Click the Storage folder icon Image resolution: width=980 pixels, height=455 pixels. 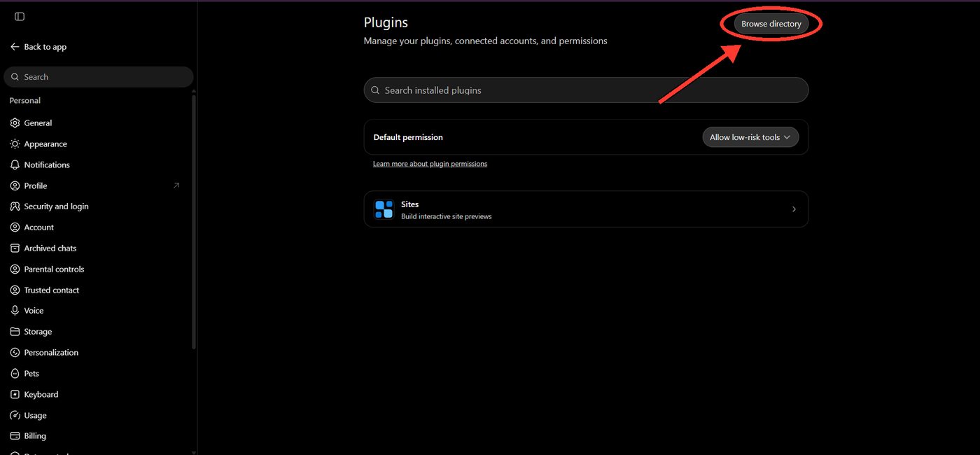[x=15, y=332]
